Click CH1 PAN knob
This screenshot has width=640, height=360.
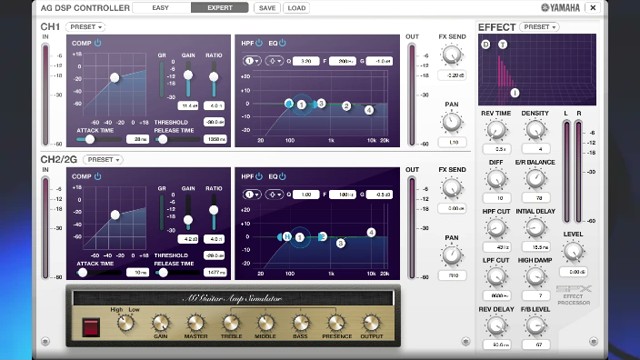tap(452, 122)
